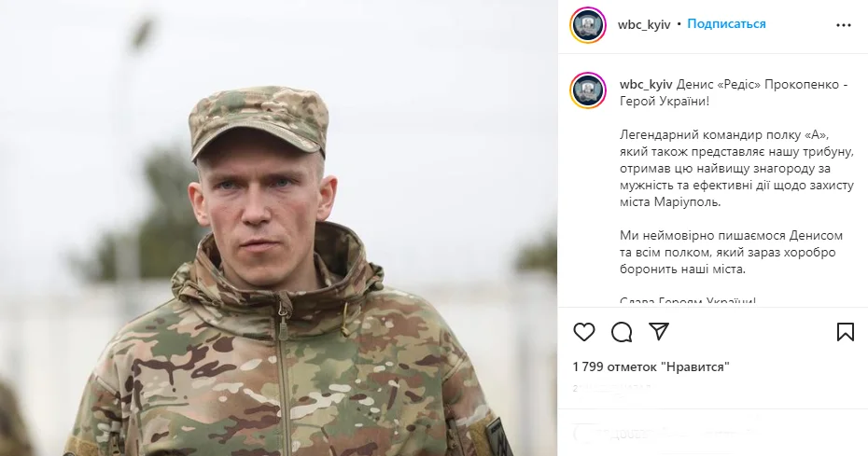The image size is (868, 456).
Task: Open comments via the speech bubble icon
Action: click(622, 332)
